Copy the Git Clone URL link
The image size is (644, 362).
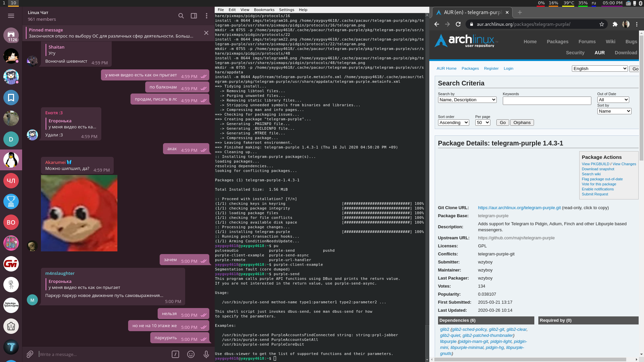[x=519, y=208]
